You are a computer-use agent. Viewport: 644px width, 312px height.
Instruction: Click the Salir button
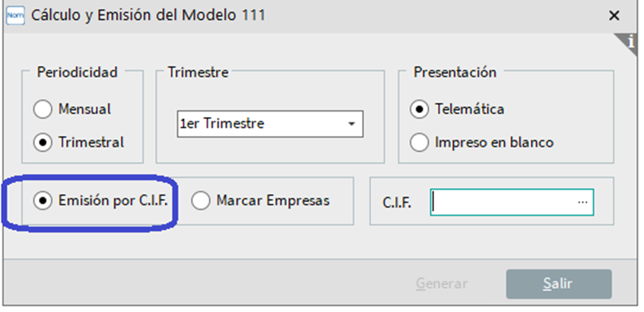click(559, 284)
